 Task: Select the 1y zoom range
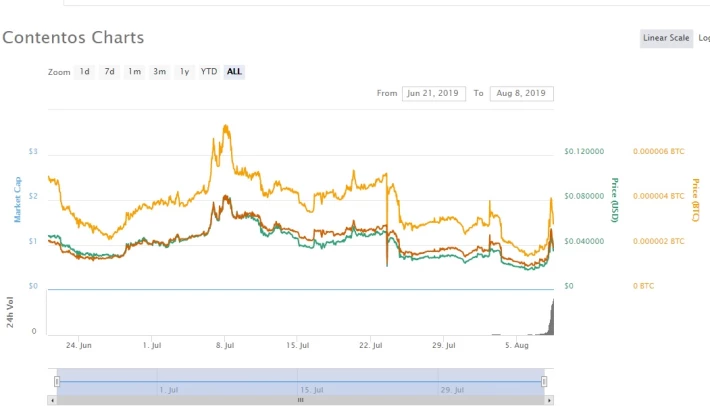(x=184, y=72)
